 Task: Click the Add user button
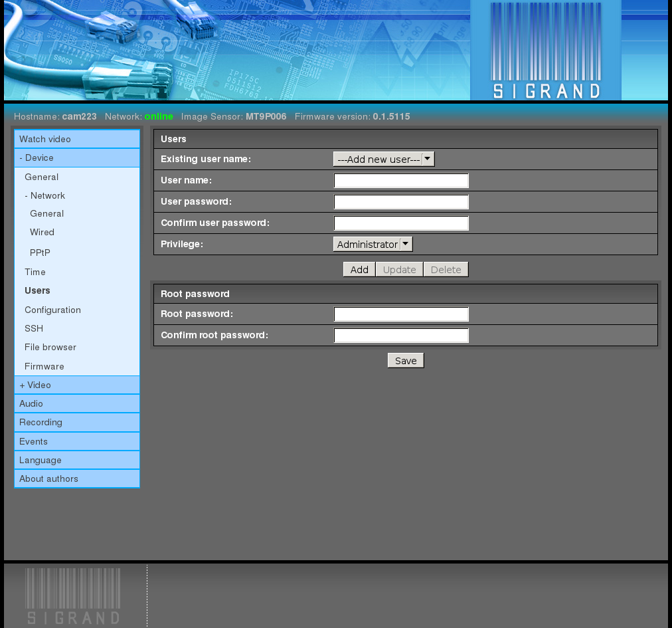pyautogui.click(x=359, y=269)
